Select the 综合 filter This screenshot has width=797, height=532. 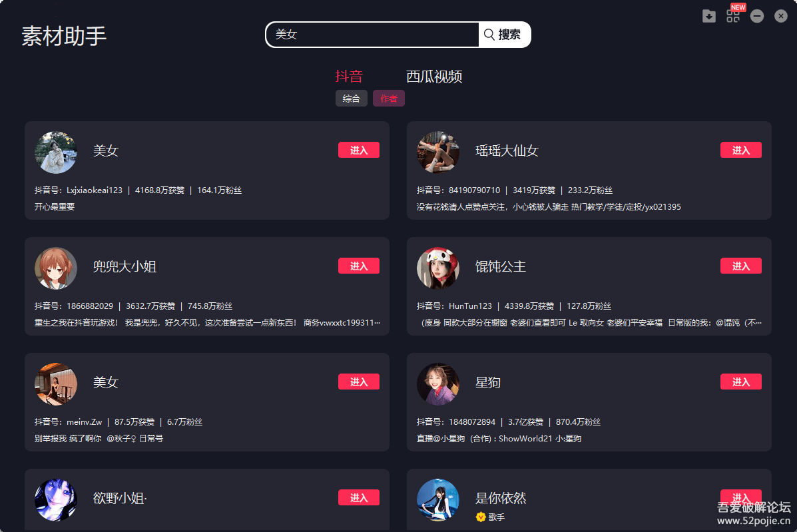point(352,99)
